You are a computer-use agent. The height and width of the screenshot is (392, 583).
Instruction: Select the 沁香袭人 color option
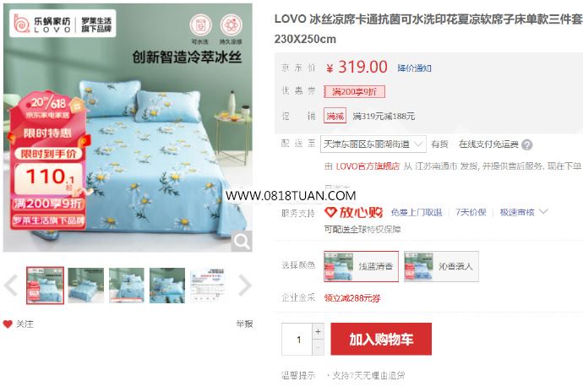[441, 266]
